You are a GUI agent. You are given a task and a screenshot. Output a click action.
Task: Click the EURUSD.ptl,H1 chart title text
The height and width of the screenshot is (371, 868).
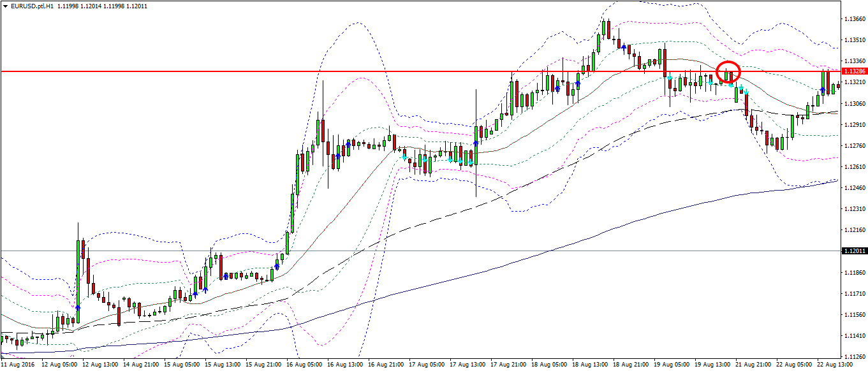click(x=33, y=5)
